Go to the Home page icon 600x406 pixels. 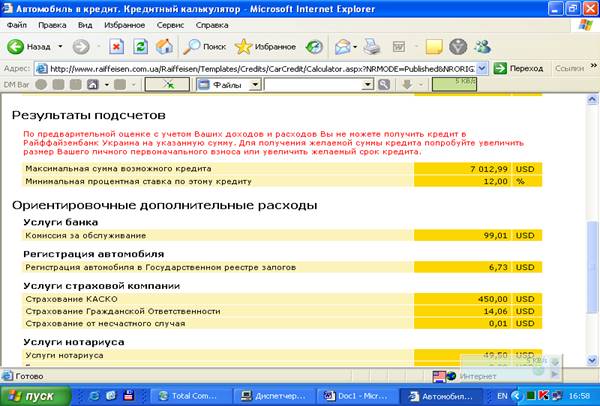point(164,46)
